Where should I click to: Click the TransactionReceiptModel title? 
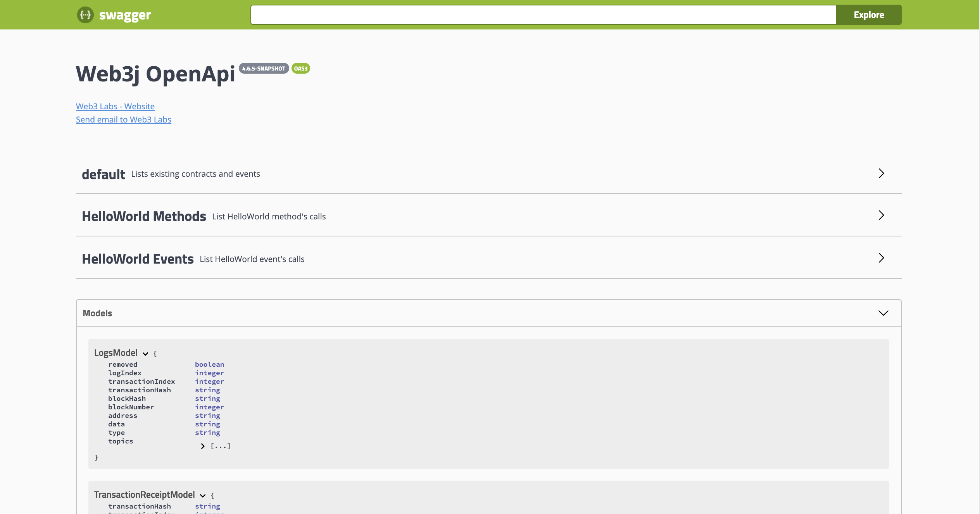point(145,495)
